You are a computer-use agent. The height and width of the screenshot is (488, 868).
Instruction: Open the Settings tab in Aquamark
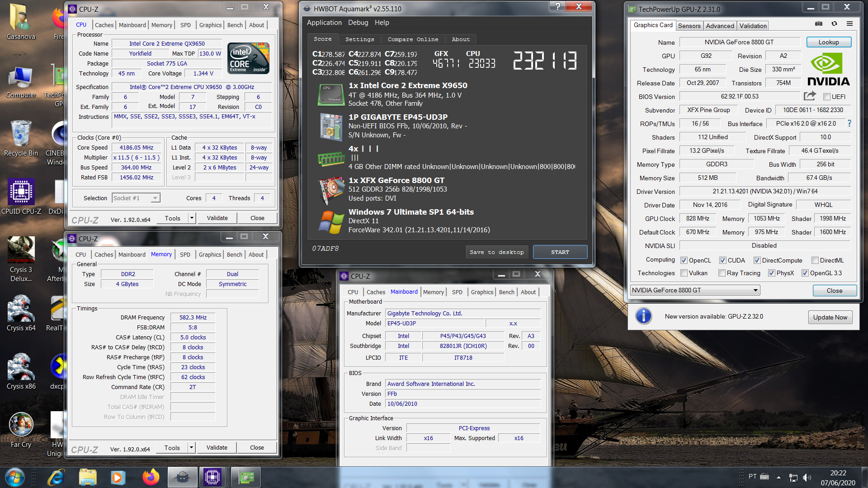(359, 39)
